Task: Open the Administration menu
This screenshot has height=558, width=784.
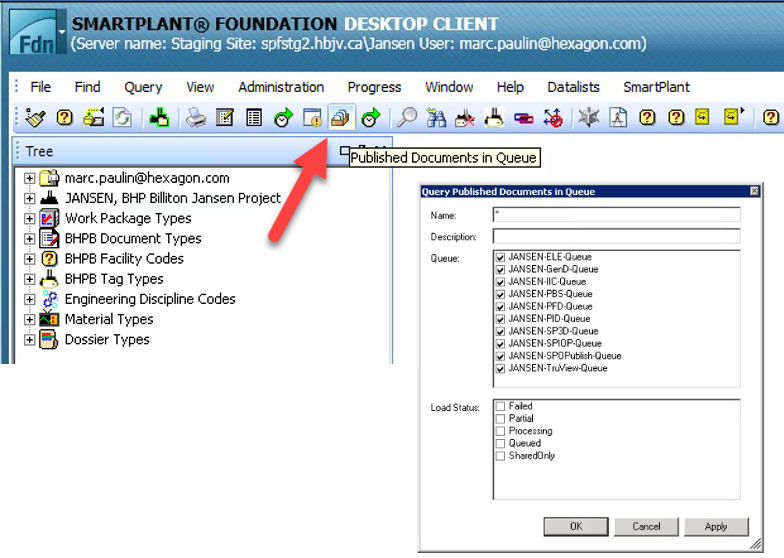Action: (x=280, y=87)
